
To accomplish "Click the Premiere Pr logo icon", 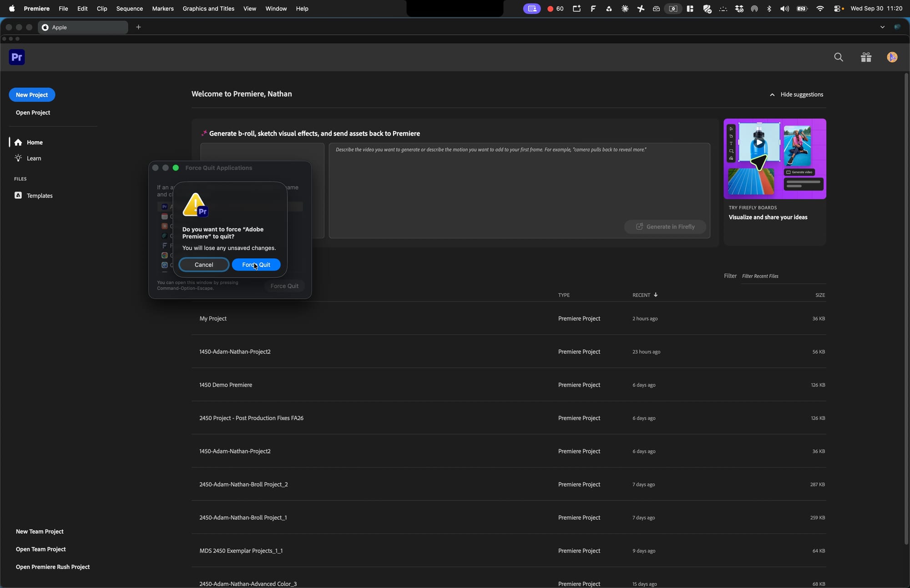I will (x=17, y=57).
